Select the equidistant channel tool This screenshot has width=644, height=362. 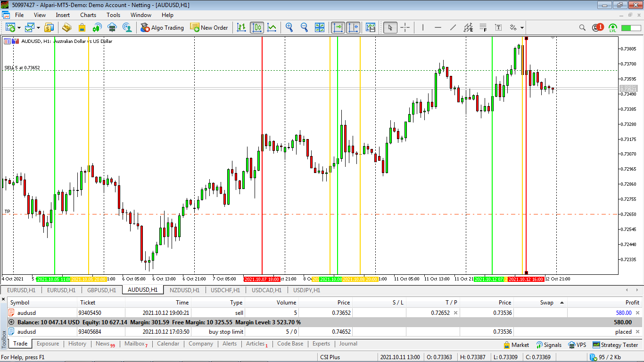pos(468,27)
